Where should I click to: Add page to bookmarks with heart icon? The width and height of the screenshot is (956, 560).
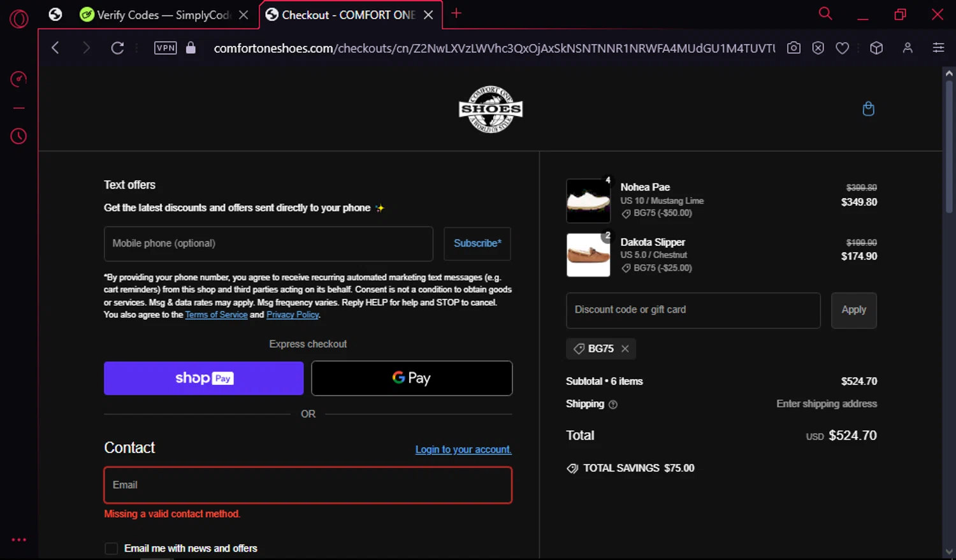843,48
